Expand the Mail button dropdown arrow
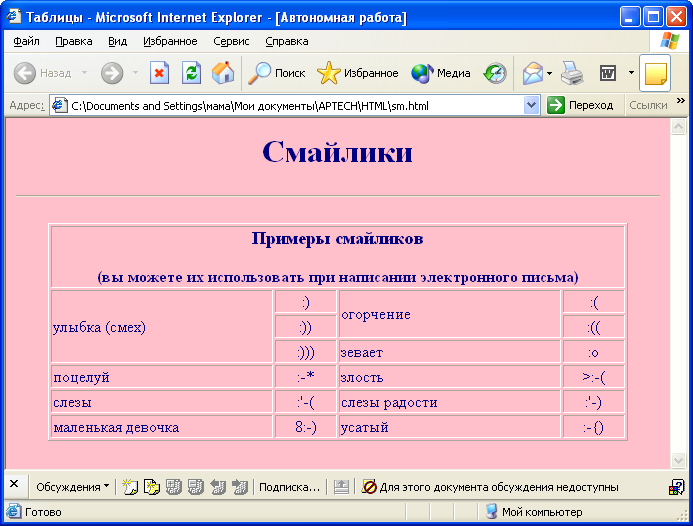693x526 pixels. [549, 73]
